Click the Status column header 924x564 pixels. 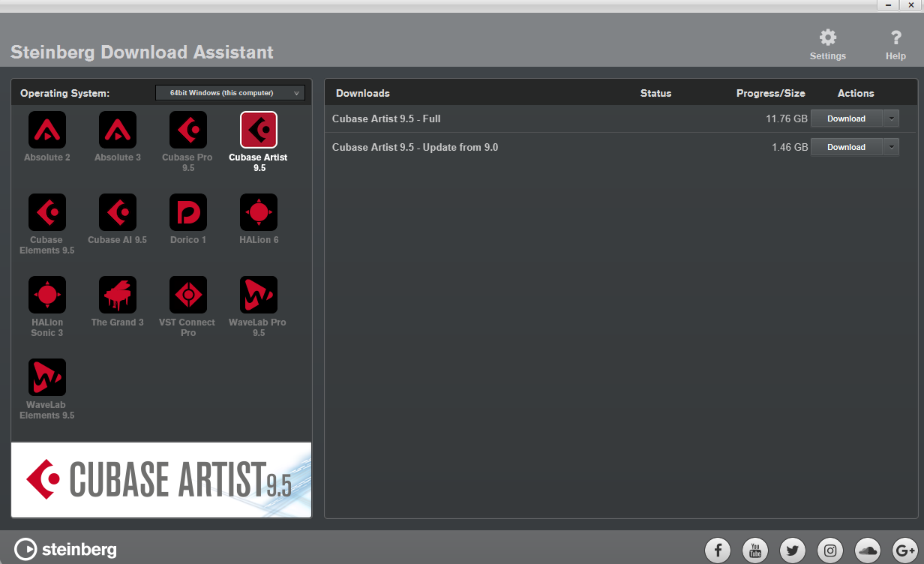tap(655, 94)
